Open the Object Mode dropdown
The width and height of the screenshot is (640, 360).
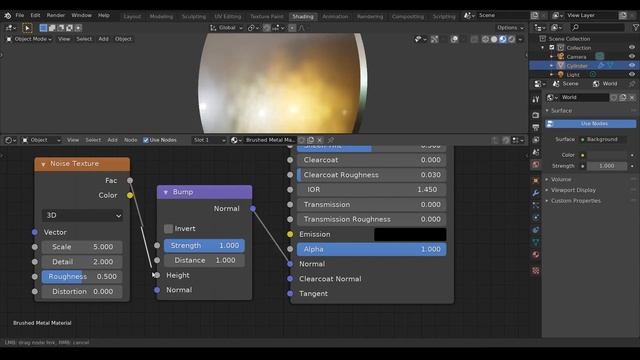pos(29,39)
